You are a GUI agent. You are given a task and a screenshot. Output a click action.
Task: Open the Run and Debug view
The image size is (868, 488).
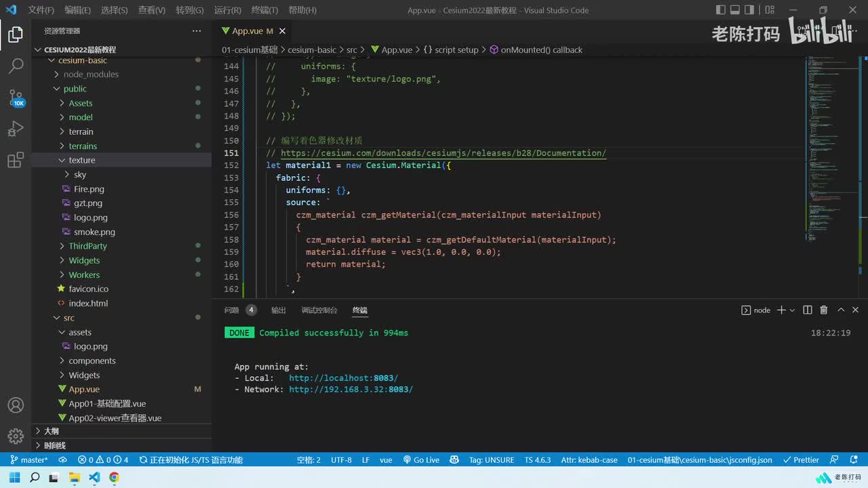pos(16,129)
